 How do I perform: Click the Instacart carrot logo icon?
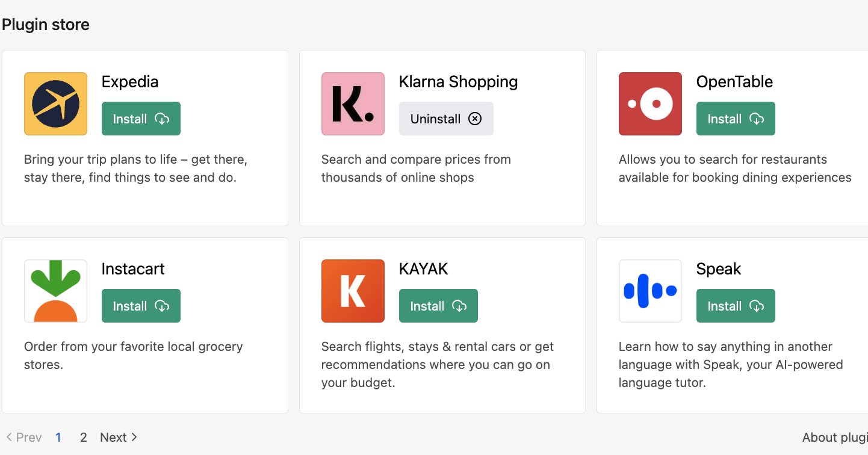tap(55, 291)
